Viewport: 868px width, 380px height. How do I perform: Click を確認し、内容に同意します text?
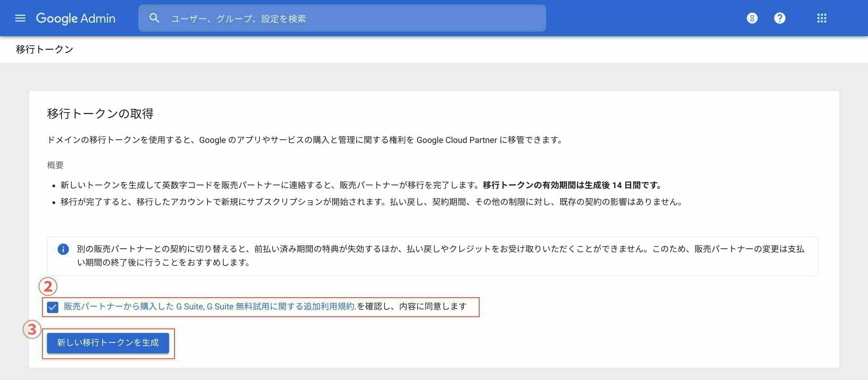click(x=412, y=306)
